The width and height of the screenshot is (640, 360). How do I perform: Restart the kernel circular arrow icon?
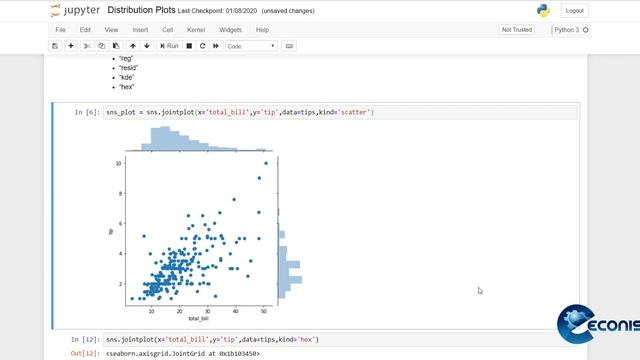pyautogui.click(x=202, y=46)
